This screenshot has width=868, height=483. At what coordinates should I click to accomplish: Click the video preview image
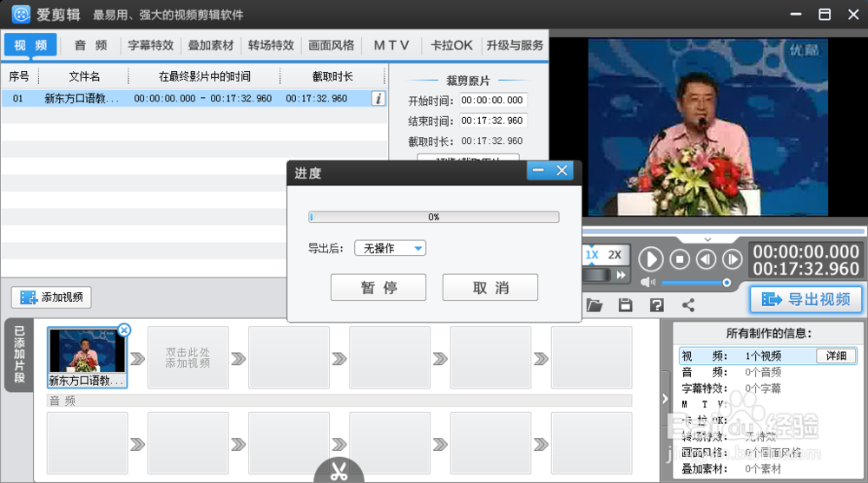click(708, 127)
